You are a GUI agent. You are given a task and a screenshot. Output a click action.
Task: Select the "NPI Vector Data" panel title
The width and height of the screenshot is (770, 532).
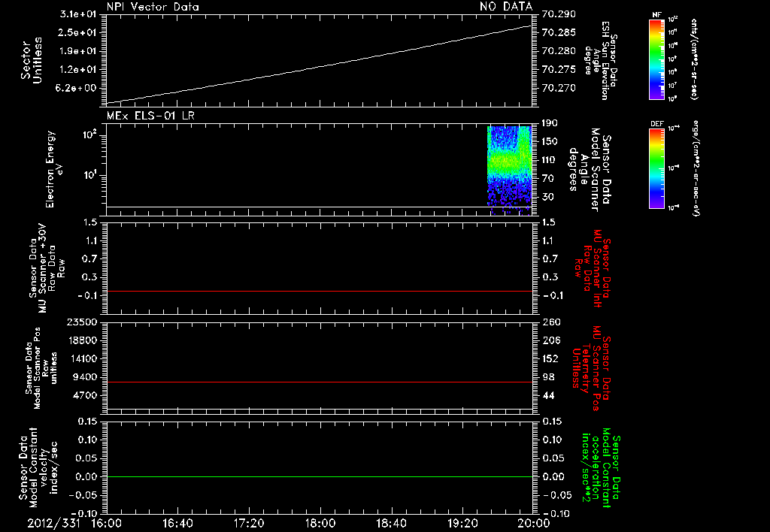coord(153,7)
